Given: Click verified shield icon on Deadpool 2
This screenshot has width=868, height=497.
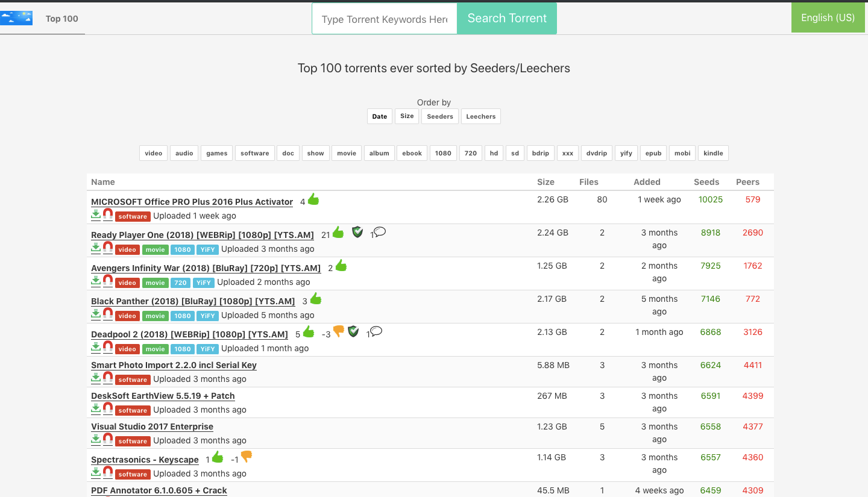Looking at the screenshot, I should click(x=353, y=331).
